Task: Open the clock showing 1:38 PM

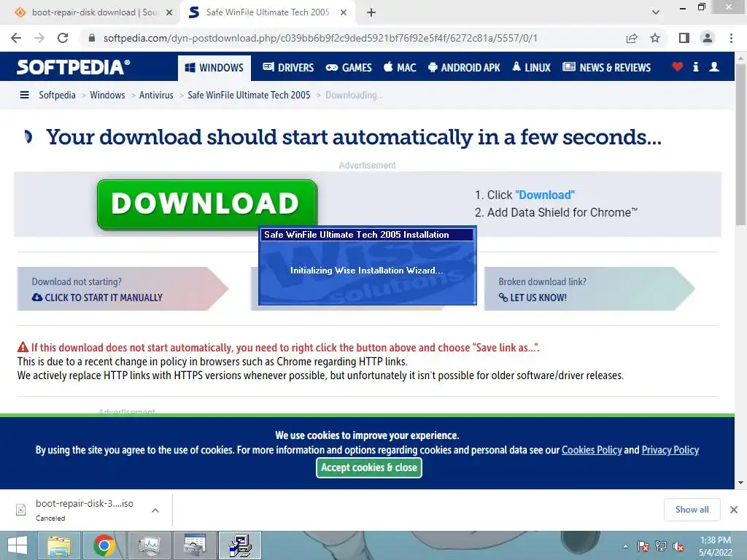Action: click(715, 546)
